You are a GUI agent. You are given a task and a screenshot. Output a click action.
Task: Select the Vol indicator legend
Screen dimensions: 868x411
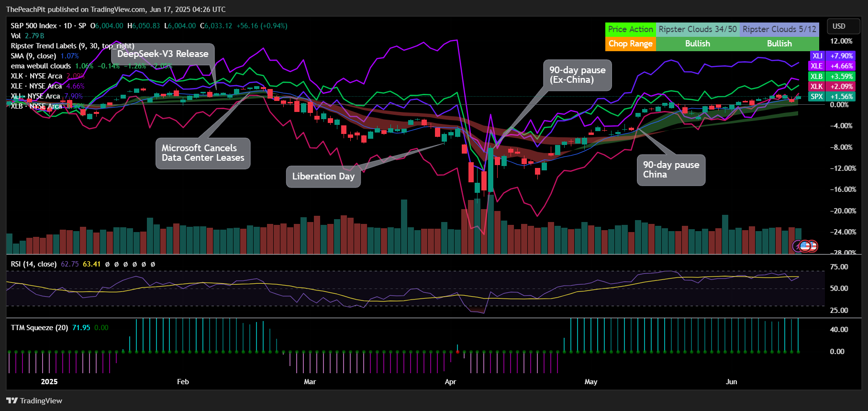point(16,36)
